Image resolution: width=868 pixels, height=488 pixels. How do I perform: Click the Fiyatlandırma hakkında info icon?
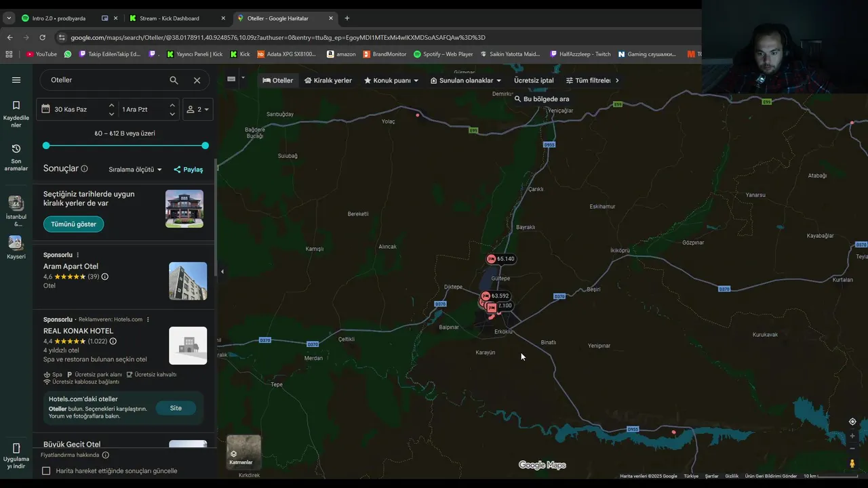click(105, 455)
